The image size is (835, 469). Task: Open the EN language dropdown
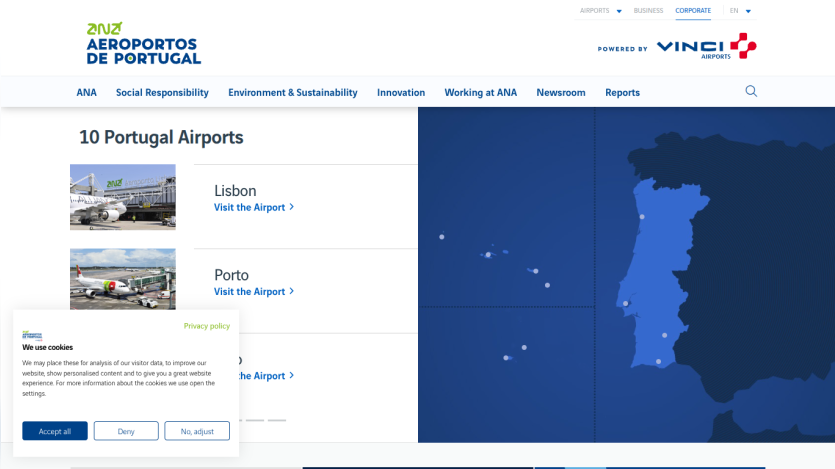[x=740, y=11]
